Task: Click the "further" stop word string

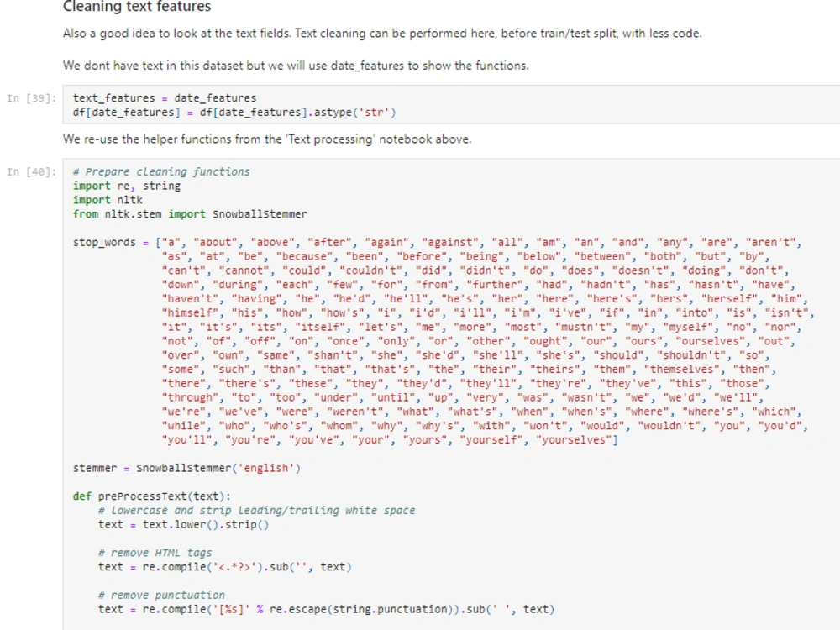Action: pos(495,285)
